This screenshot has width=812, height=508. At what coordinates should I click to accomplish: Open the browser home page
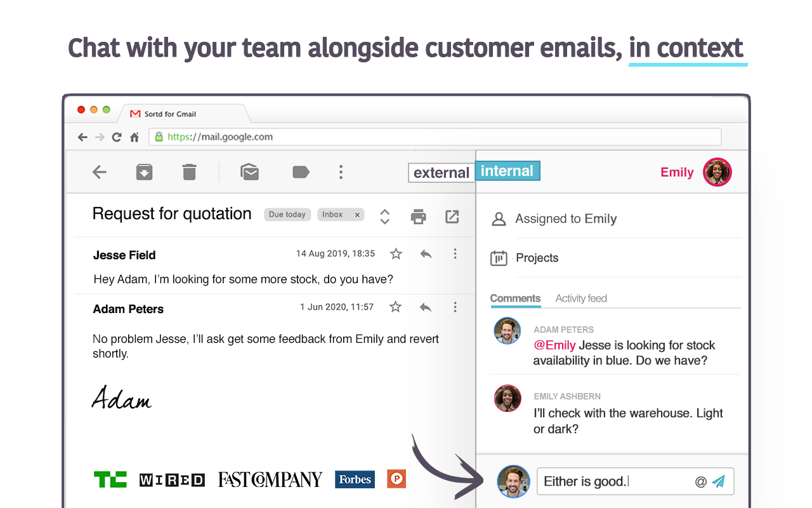(x=134, y=137)
